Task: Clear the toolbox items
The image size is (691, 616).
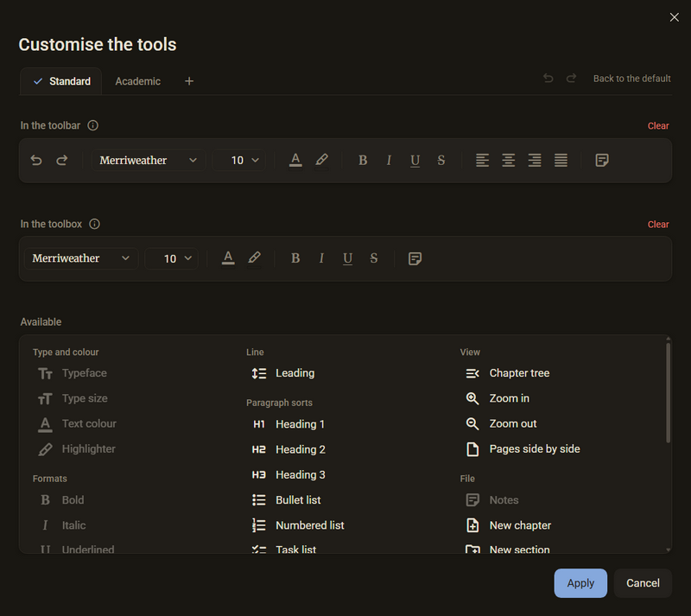Action: [x=658, y=225]
